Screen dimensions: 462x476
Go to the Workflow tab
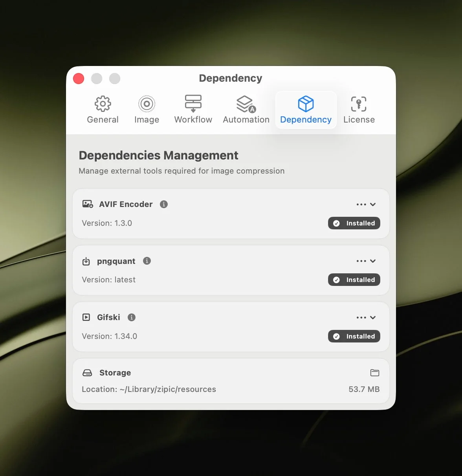pos(193,110)
